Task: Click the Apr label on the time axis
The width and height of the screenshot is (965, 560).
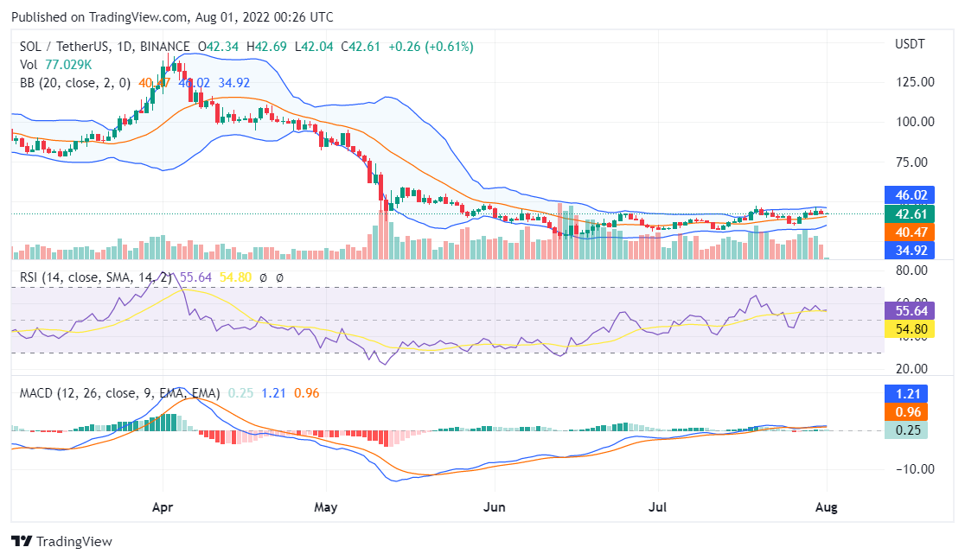Action: tap(162, 508)
